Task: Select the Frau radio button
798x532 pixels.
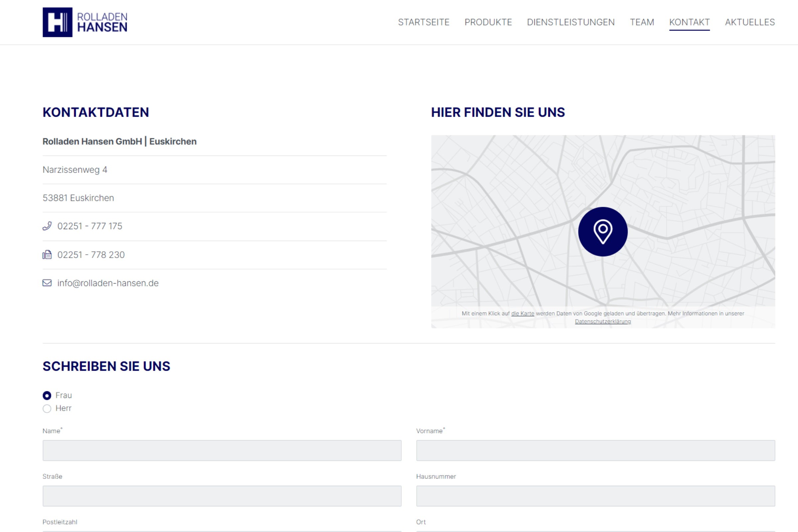Action: [47, 396]
